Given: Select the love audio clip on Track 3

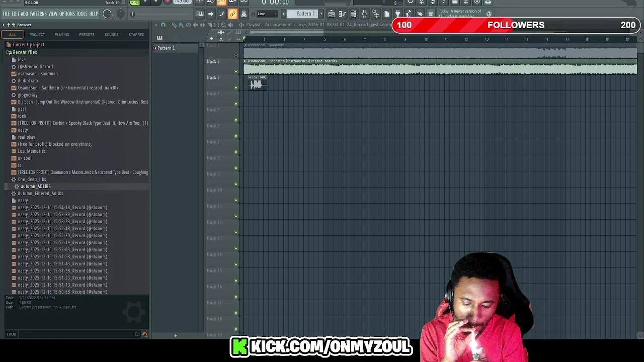Looking at the screenshot, I should [258, 83].
